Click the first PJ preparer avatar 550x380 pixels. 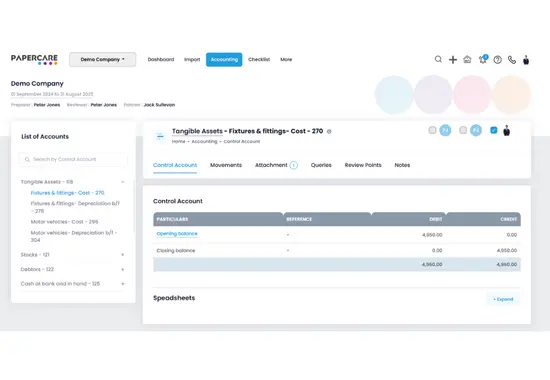(x=445, y=130)
